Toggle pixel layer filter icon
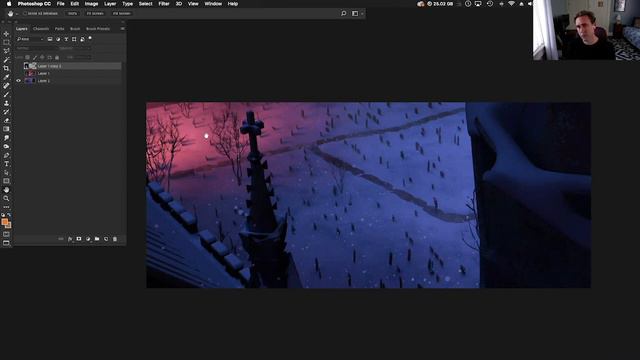The width and height of the screenshot is (640, 360). coord(50,39)
